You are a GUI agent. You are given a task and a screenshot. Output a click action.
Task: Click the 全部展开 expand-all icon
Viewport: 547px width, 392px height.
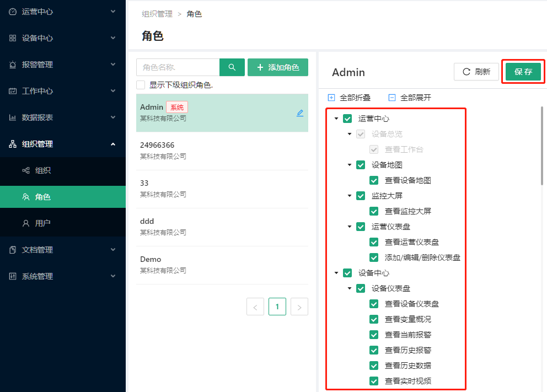pos(392,98)
